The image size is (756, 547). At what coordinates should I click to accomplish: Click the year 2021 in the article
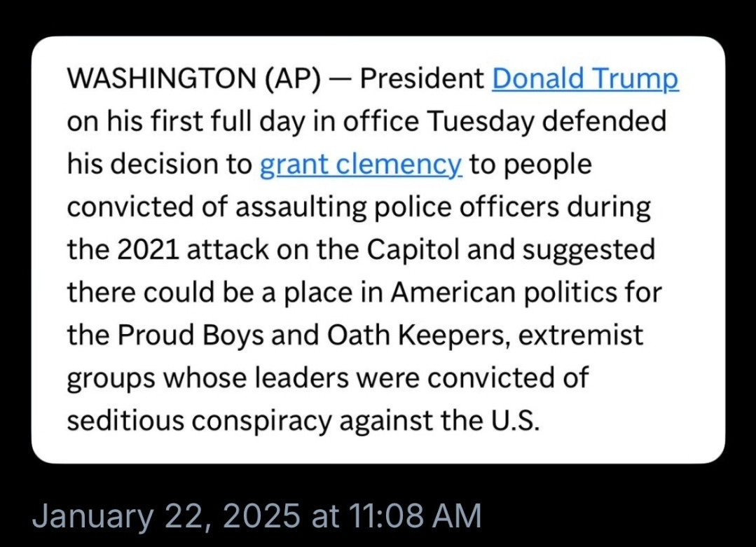tap(148, 250)
